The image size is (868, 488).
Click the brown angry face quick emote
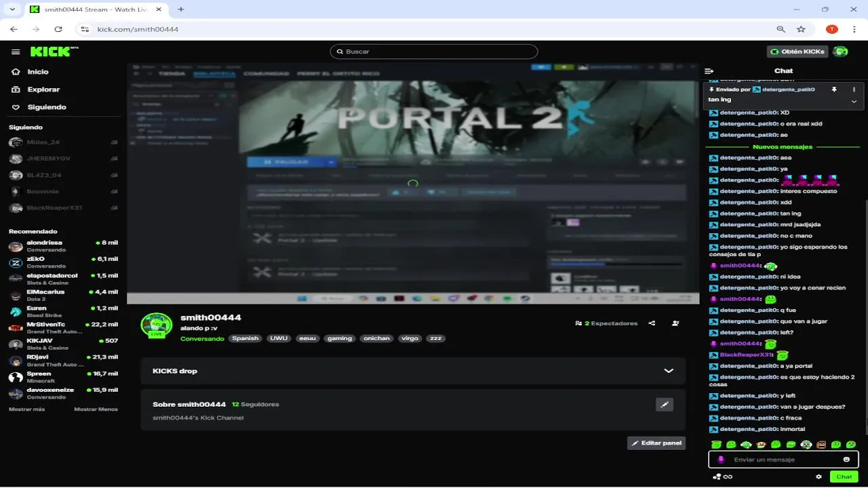tap(821, 445)
